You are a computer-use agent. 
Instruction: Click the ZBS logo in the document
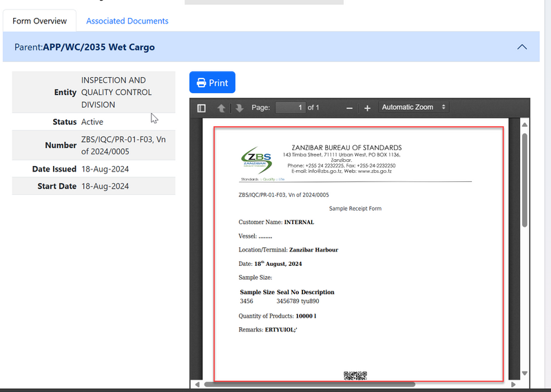tap(257, 163)
